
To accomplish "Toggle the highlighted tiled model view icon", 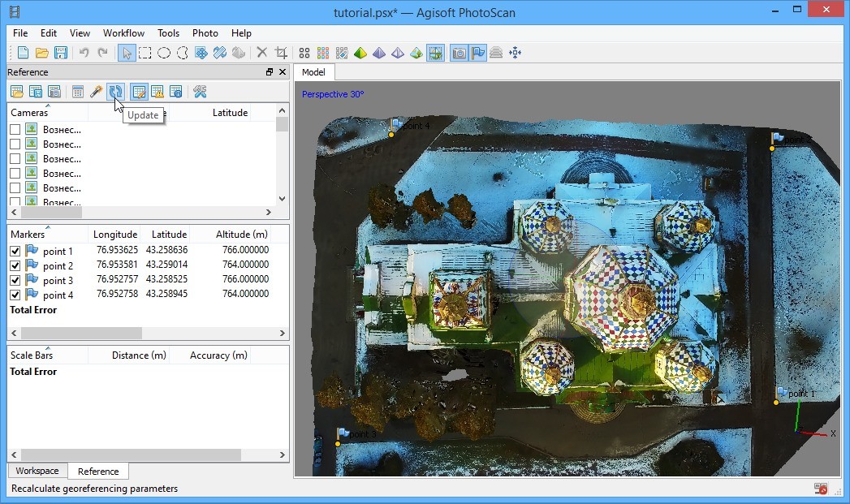I will [435, 53].
